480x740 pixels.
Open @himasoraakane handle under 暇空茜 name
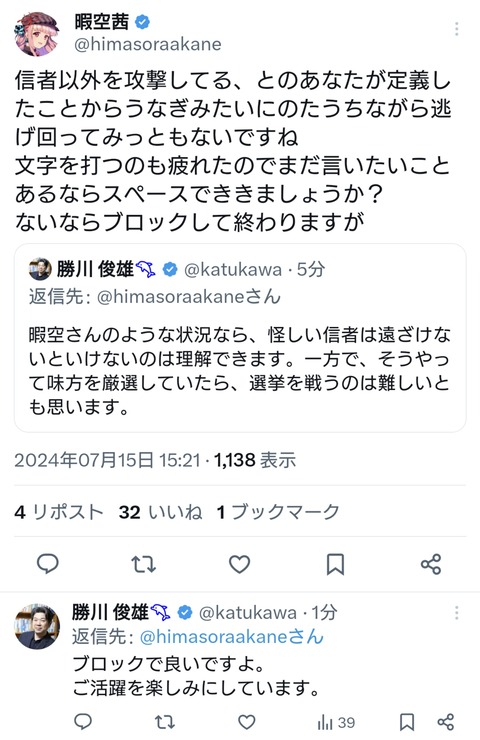point(148,44)
